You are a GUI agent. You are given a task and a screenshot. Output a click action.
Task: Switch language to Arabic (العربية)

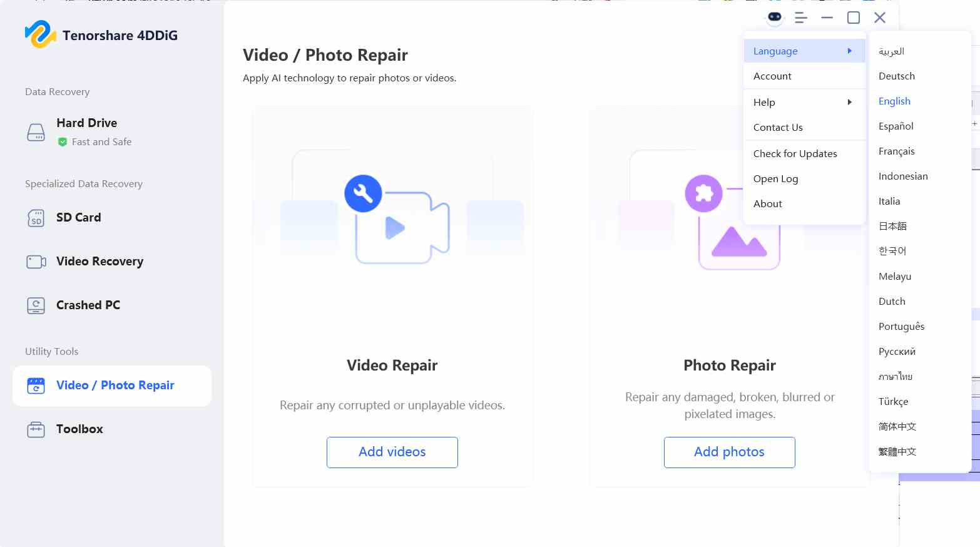891,51
